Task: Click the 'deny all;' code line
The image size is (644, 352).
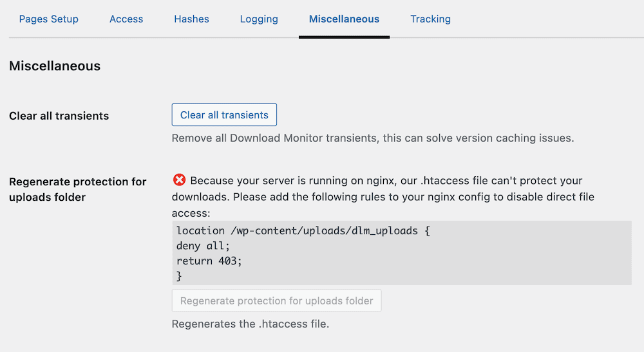Action: coord(203,246)
